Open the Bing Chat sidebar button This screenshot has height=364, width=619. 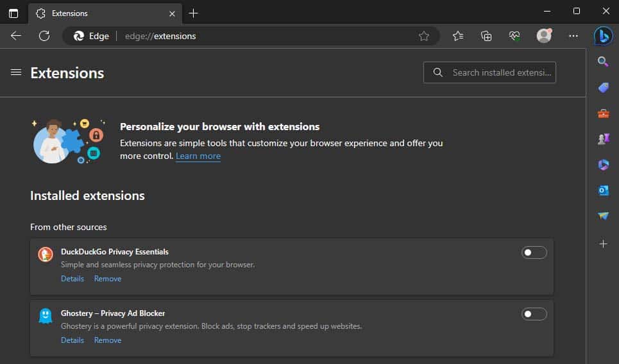click(603, 36)
